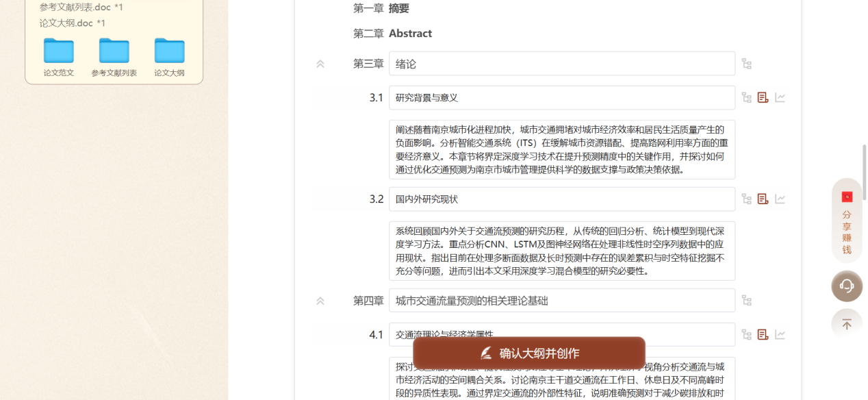This screenshot has width=868, height=400.
Task: Click the tree structure icon in row 4.1
Action: click(747, 335)
